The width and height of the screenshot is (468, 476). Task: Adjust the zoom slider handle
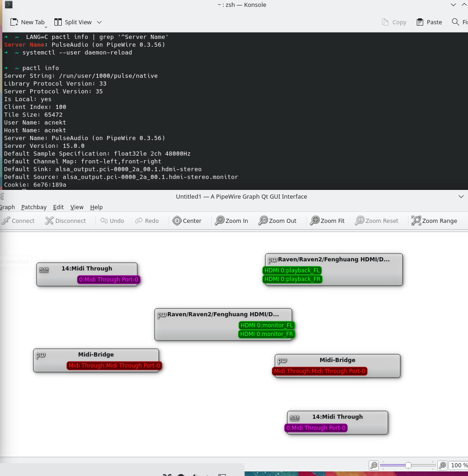[x=408, y=465]
